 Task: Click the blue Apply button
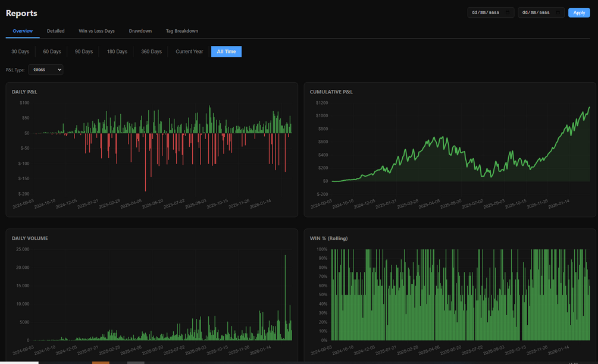(x=579, y=12)
